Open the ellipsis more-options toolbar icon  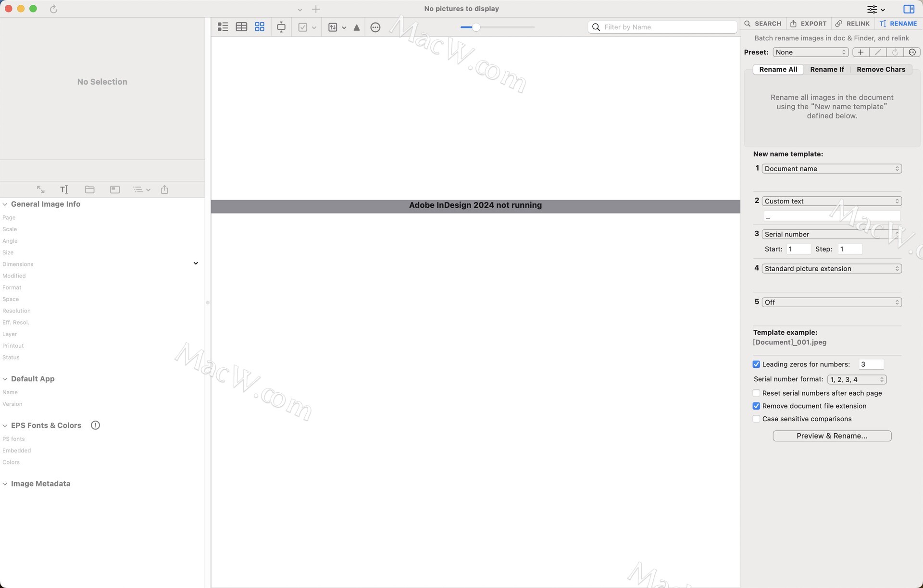click(375, 27)
